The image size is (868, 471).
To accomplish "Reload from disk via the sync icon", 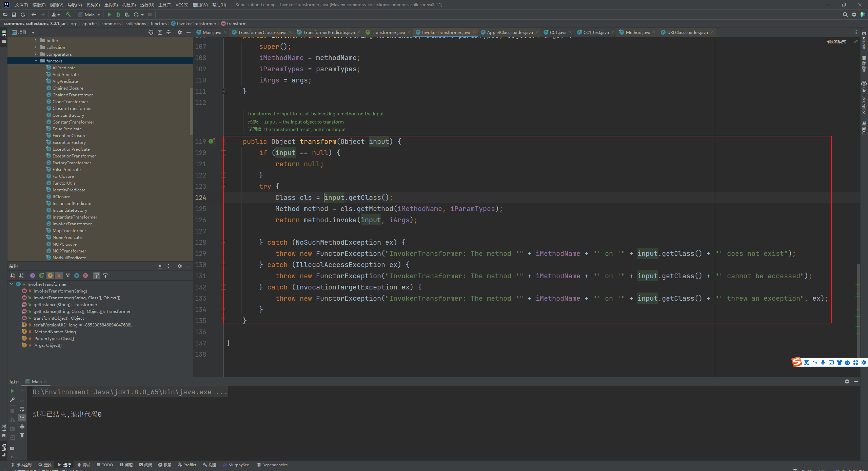I will pyautogui.click(x=23, y=15).
